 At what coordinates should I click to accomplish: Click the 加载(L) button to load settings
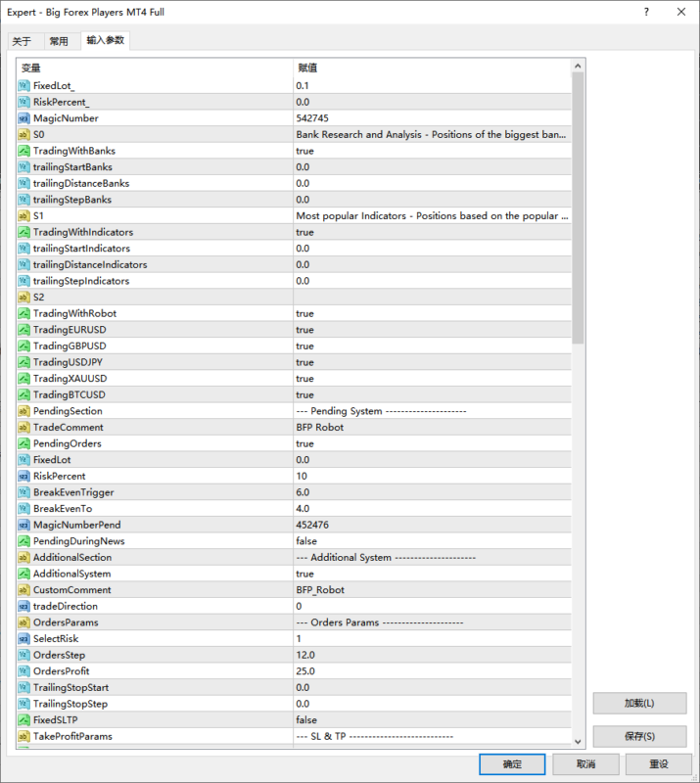click(639, 703)
